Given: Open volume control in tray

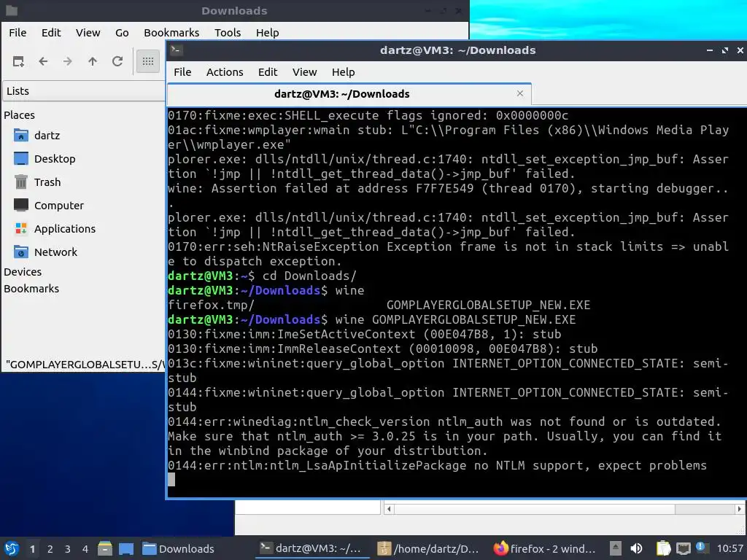Looking at the screenshot, I should coord(636,548).
